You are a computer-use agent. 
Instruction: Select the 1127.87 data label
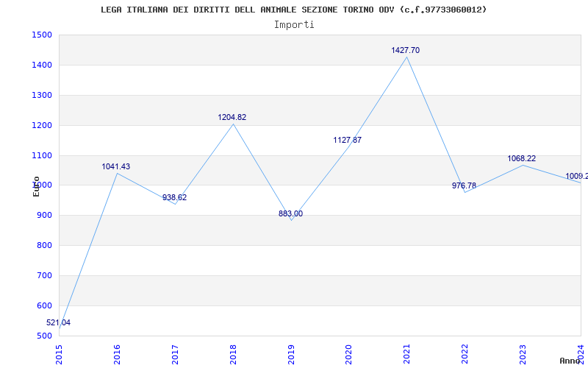click(348, 140)
